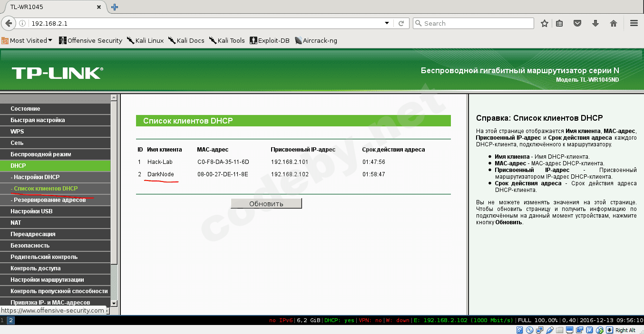Click VirtualBox display monitor icon
Screen dimensions: 644x334
click(x=569, y=330)
